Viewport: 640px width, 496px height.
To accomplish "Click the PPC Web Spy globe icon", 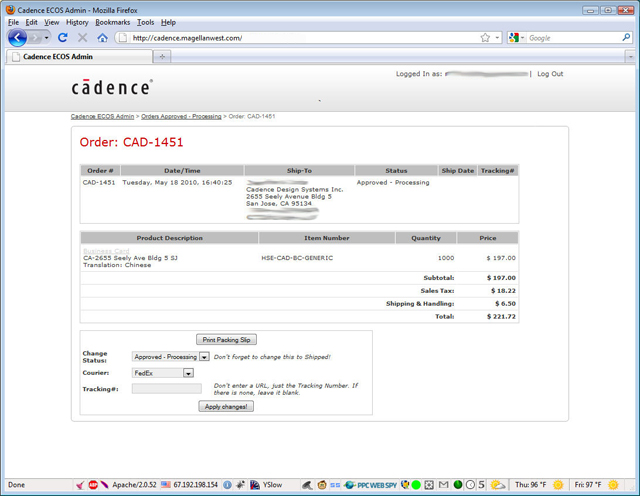I will [349, 485].
